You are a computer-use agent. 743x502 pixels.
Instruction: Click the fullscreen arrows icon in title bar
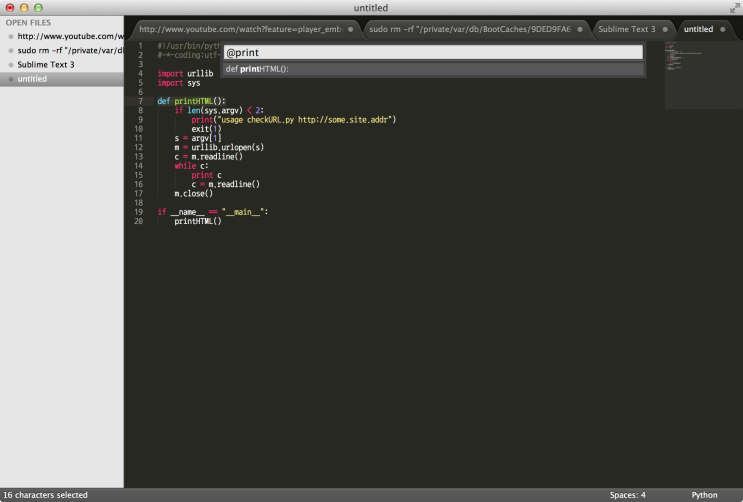[x=734, y=8]
